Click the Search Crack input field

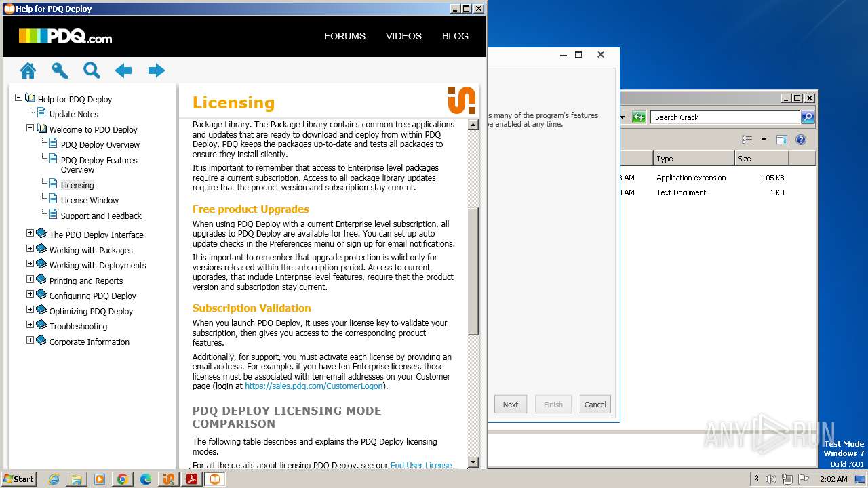click(x=725, y=117)
